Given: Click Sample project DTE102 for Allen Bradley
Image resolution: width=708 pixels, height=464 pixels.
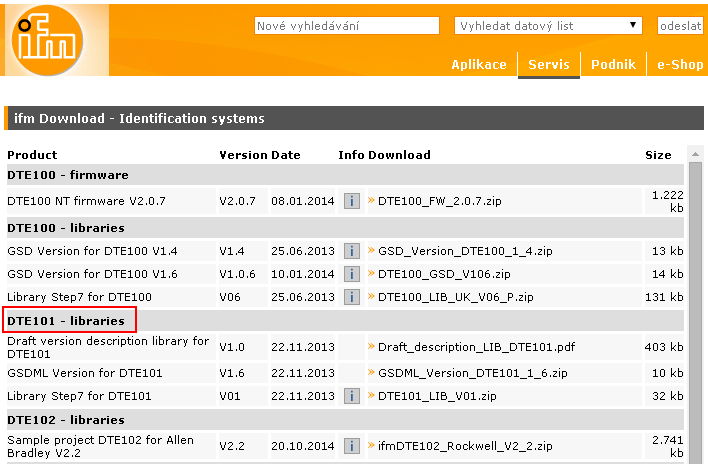Looking at the screenshot, I should [x=100, y=446].
